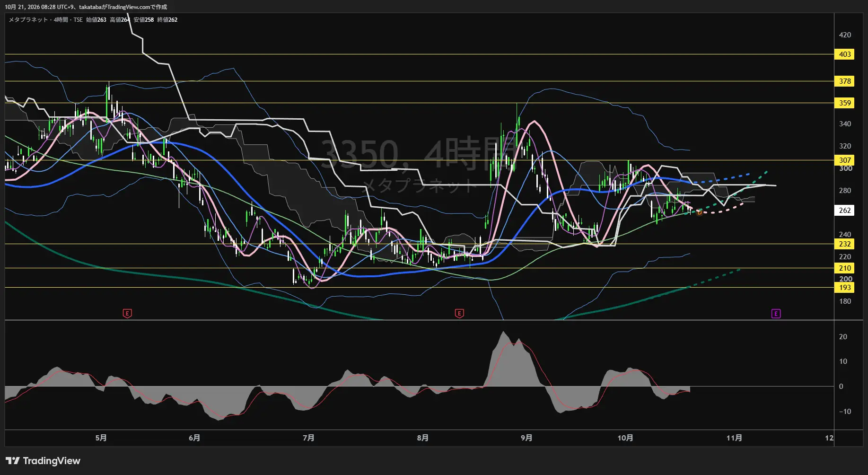Click the 11月 time axis label

tap(734, 438)
